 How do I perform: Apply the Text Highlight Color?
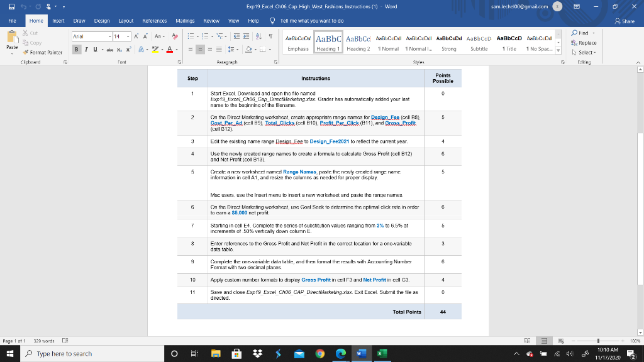(x=155, y=50)
